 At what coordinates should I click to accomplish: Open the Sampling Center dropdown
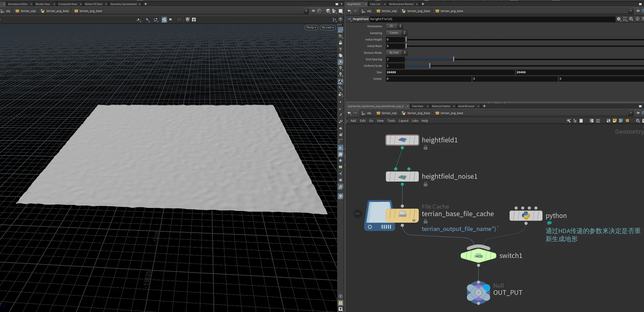pos(396,33)
